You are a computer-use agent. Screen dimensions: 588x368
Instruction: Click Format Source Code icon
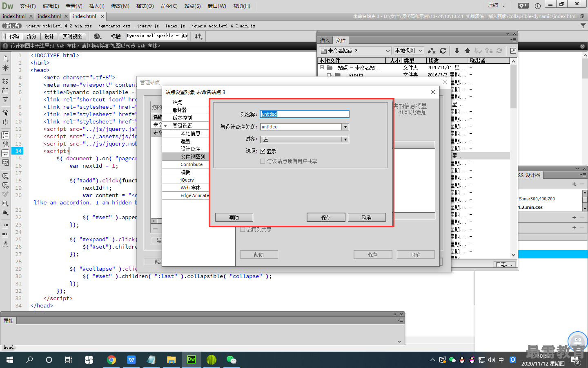tap(5, 244)
